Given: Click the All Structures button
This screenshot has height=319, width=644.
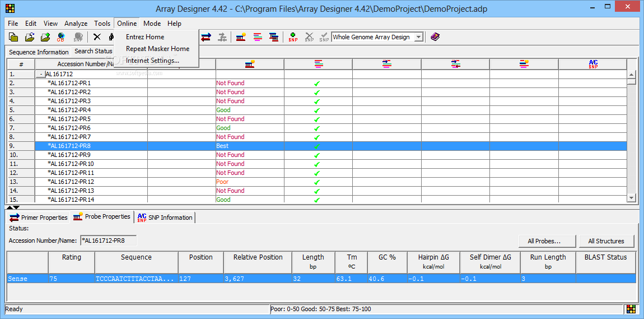Looking at the screenshot, I should pyautogui.click(x=606, y=241).
